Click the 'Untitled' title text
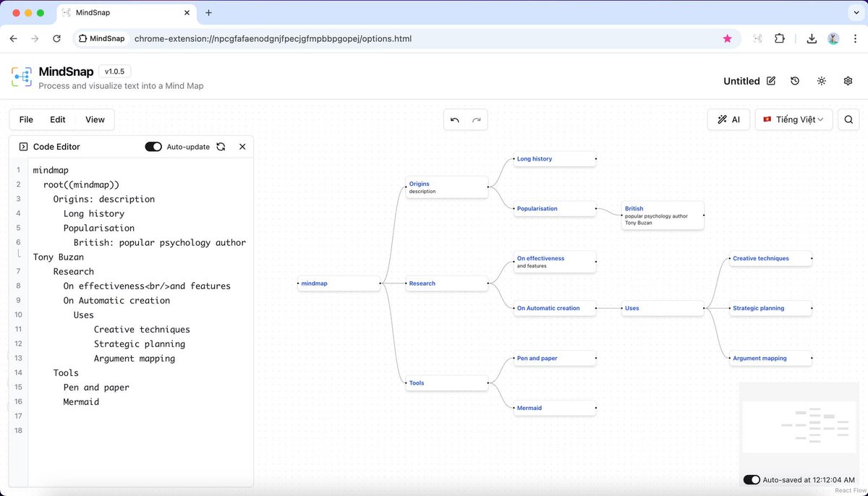This screenshot has height=496, width=868. coord(741,81)
